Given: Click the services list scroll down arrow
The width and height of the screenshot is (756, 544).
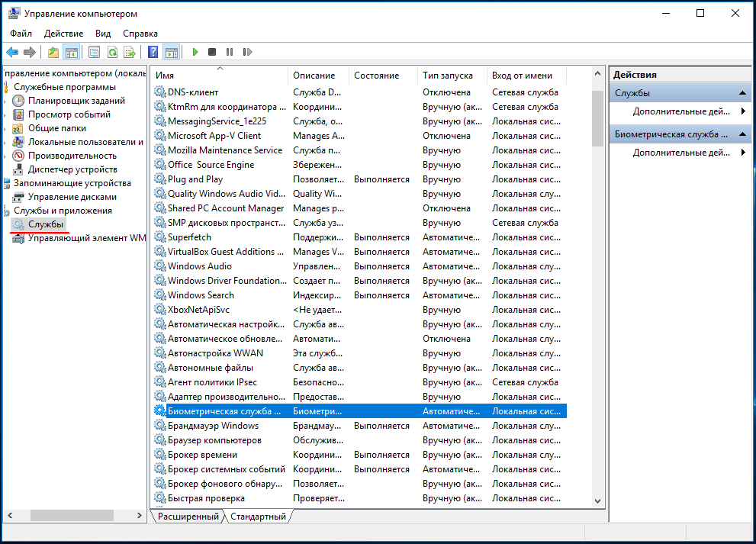Looking at the screenshot, I should (598, 501).
